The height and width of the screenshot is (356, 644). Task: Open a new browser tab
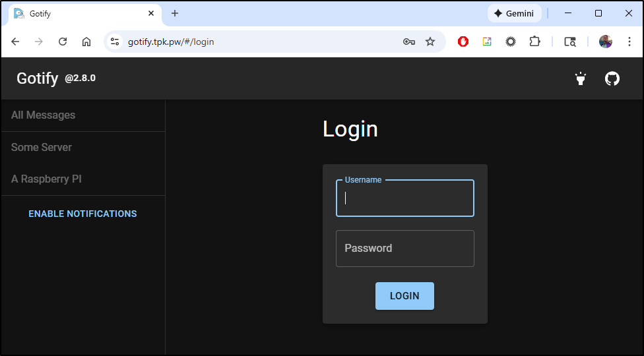[x=175, y=13]
